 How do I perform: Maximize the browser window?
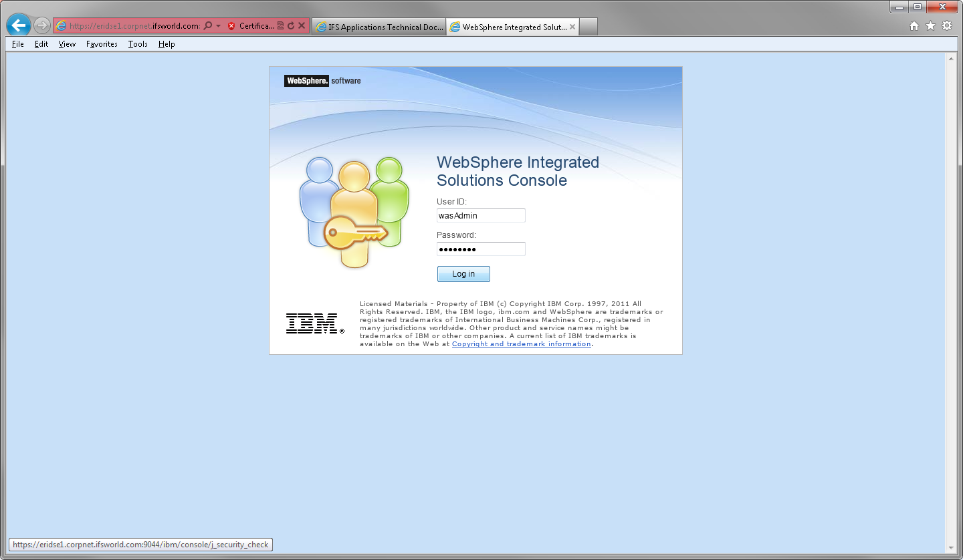tap(918, 7)
